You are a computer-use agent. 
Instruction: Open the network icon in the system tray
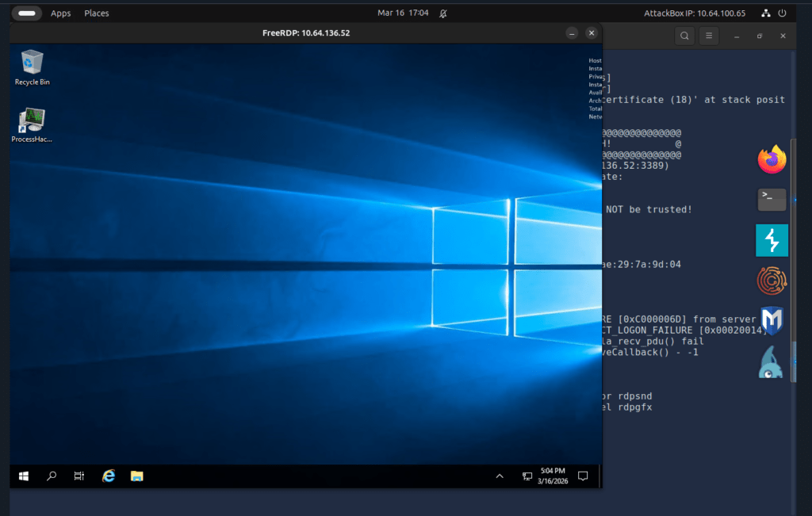(527, 476)
